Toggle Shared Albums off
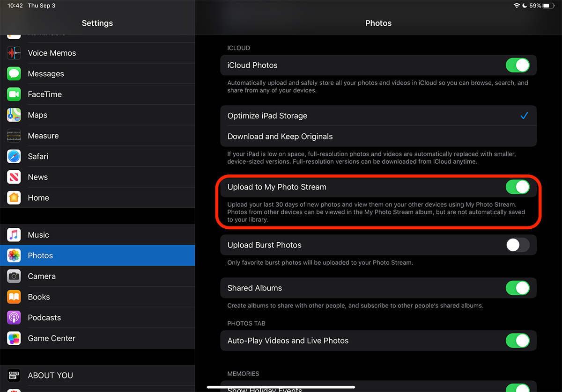 pyautogui.click(x=518, y=288)
